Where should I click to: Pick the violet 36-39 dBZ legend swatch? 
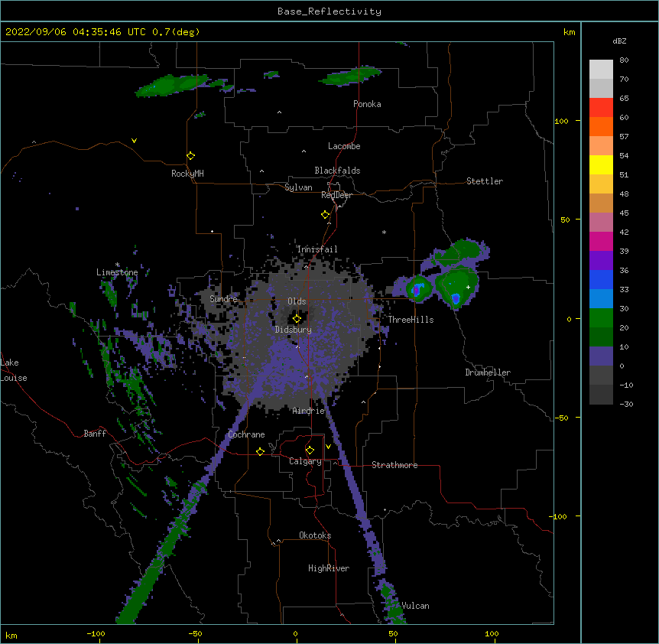(x=601, y=261)
